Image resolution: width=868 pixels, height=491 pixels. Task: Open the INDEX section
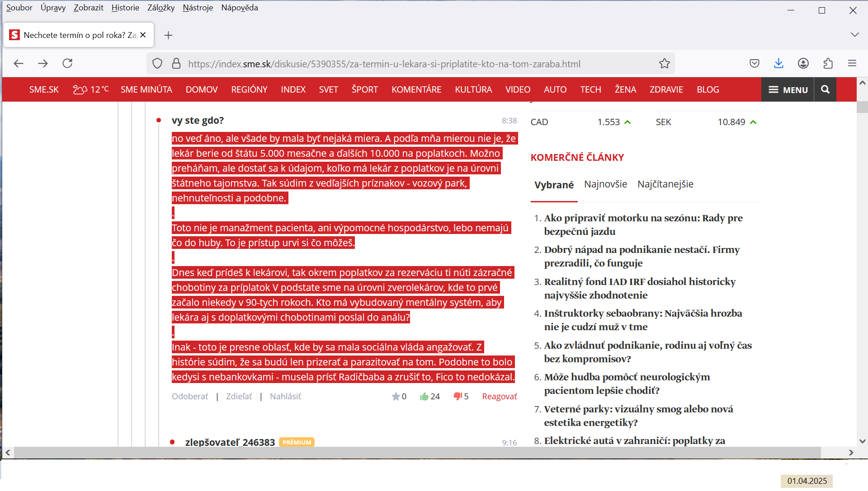pos(293,89)
